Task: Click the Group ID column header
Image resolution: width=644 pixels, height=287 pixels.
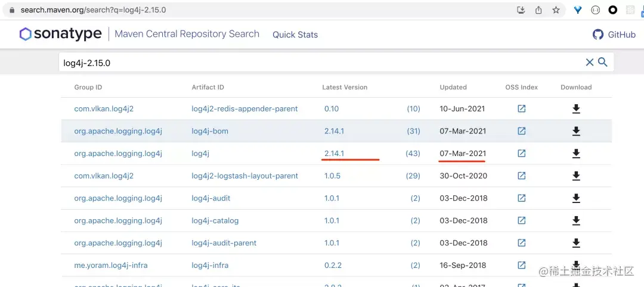Action: [x=88, y=88]
